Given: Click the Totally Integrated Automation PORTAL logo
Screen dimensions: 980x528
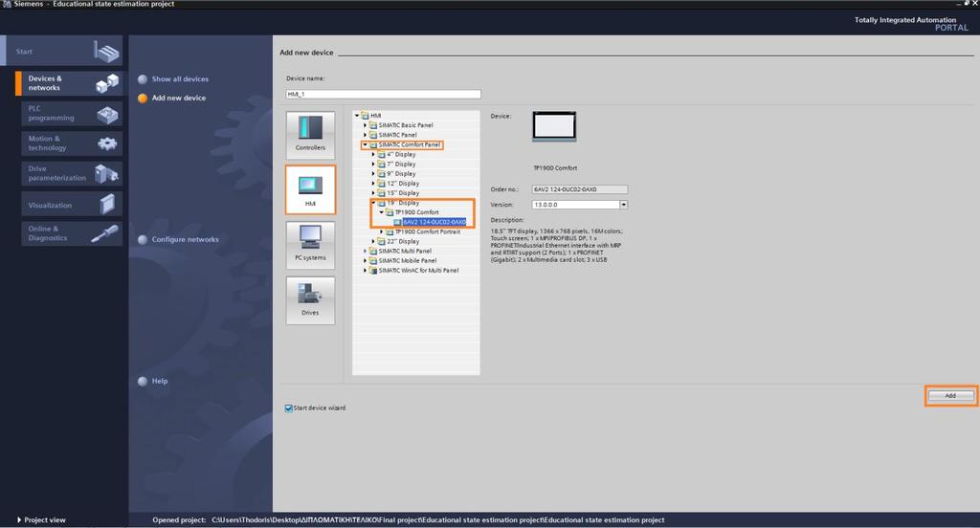Looking at the screenshot, I should point(911,24).
